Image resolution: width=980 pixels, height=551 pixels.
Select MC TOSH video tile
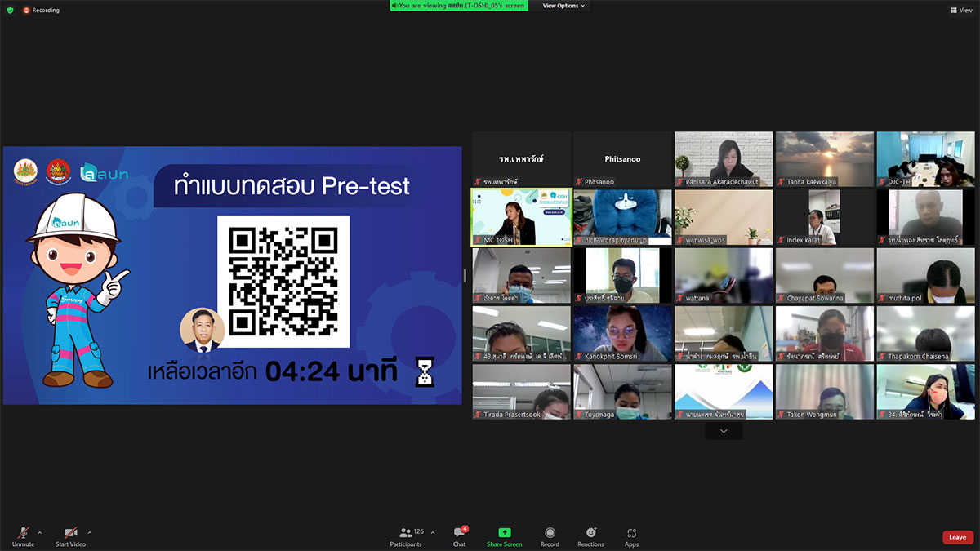(x=520, y=217)
